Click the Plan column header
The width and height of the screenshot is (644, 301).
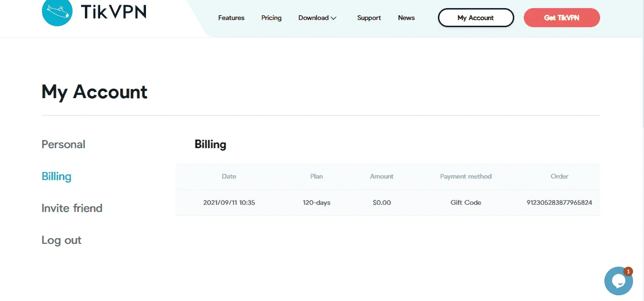point(317,176)
